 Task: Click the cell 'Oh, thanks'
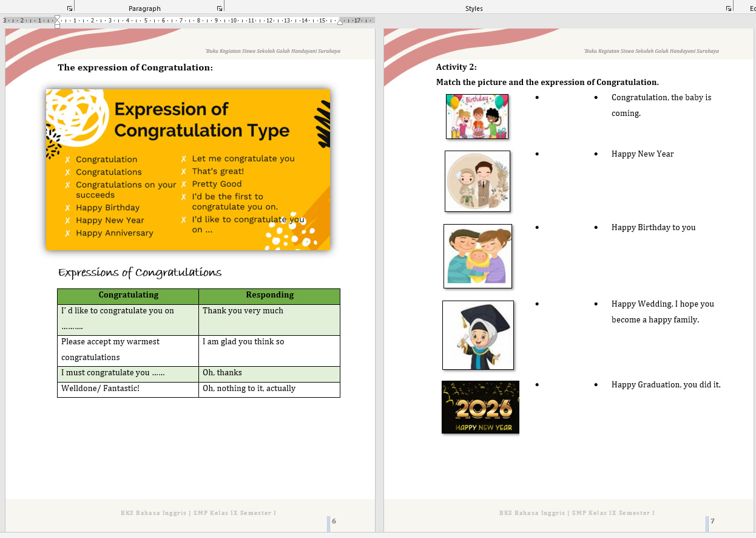269,374
